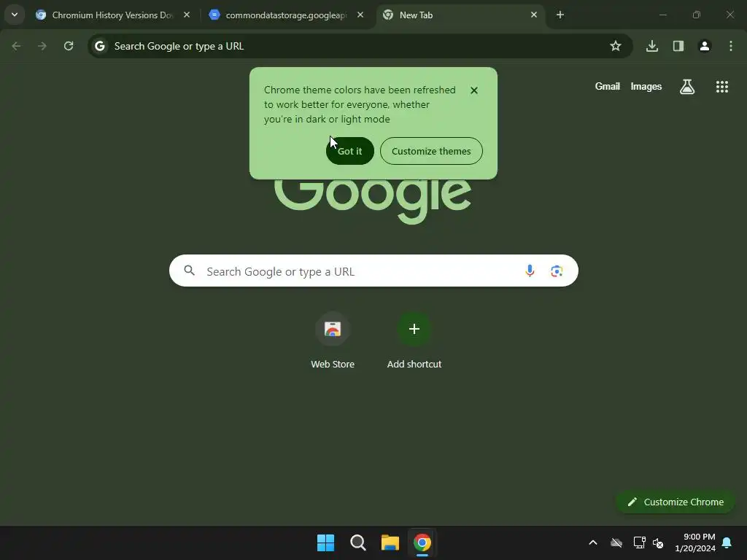
Task: Open Gmail link
Action: click(x=608, y=87)
